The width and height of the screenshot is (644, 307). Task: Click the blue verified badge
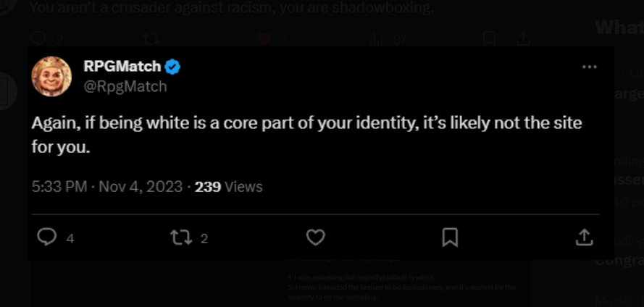[172, 67]
